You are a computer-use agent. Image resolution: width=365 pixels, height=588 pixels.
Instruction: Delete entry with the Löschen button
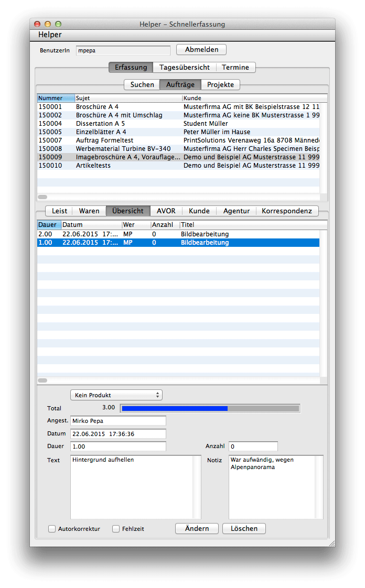(x=244, y=529)
